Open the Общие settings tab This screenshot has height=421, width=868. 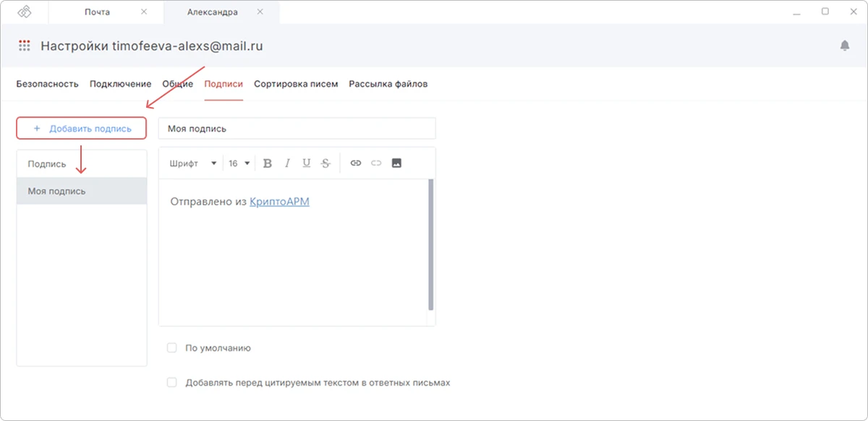click(178, 84)
